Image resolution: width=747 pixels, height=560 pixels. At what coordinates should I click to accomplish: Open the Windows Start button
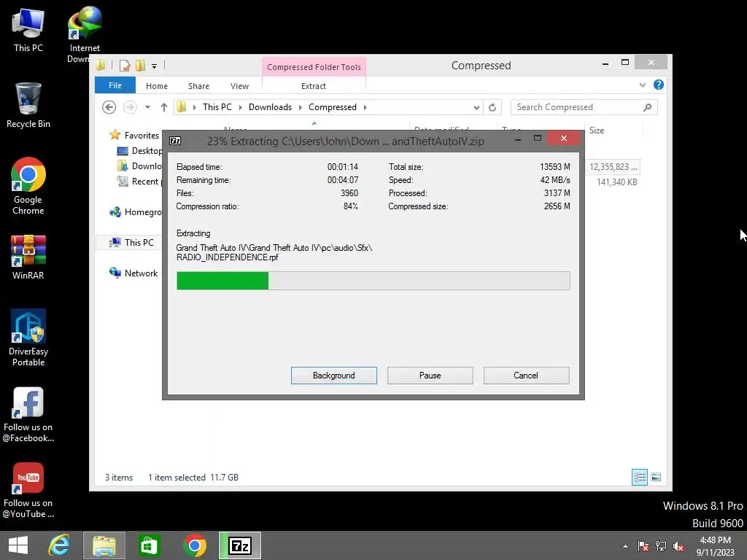[18, 545]
